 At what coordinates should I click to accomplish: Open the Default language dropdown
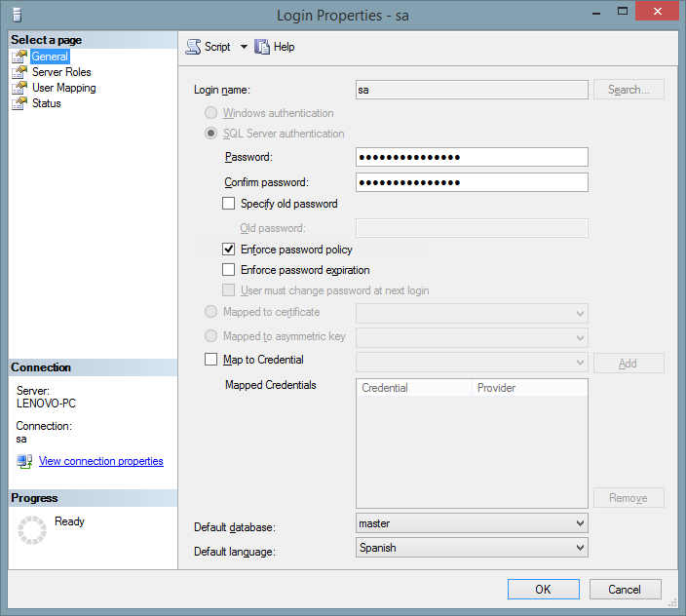472,548
